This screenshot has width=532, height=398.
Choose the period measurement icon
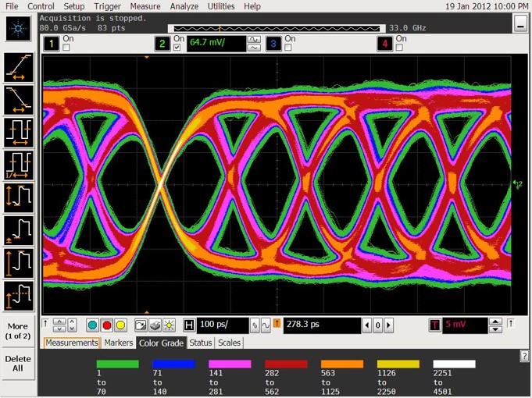click(19, 133)
